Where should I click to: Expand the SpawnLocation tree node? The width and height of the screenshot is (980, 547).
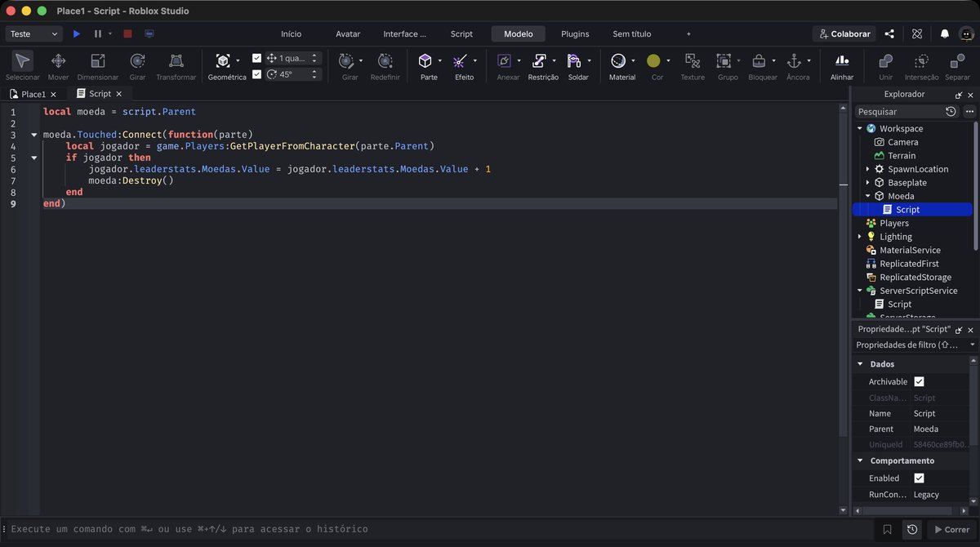(x=868, y=169)
